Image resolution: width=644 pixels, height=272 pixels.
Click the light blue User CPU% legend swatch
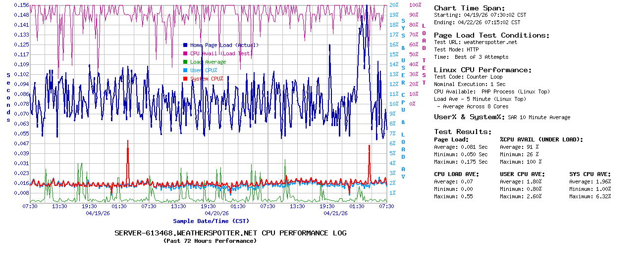coord(185,70)
